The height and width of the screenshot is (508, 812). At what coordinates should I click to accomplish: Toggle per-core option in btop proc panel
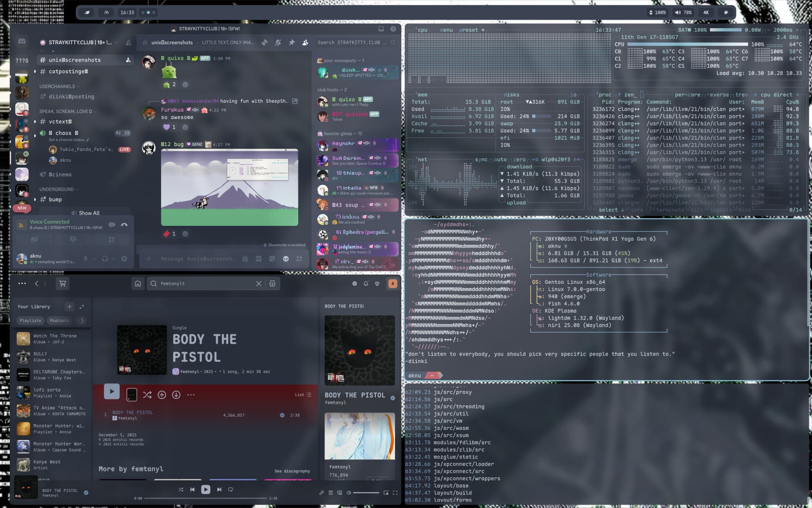pyautogui.click(x=687, y=95)
